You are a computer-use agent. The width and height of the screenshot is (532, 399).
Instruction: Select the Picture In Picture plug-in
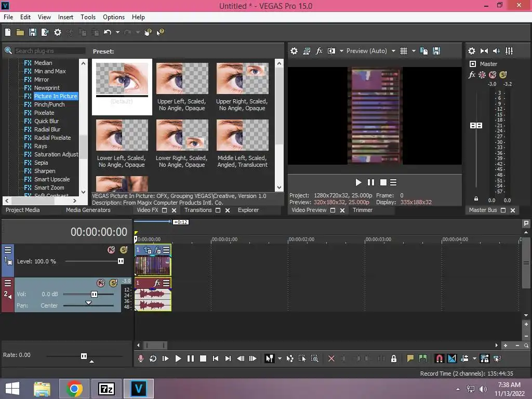point(55,96)
